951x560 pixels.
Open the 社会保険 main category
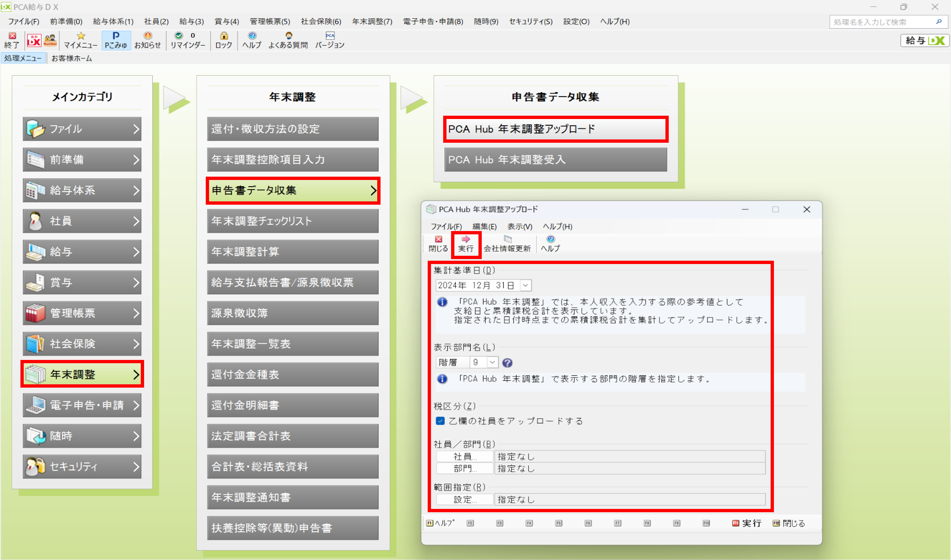82,344
